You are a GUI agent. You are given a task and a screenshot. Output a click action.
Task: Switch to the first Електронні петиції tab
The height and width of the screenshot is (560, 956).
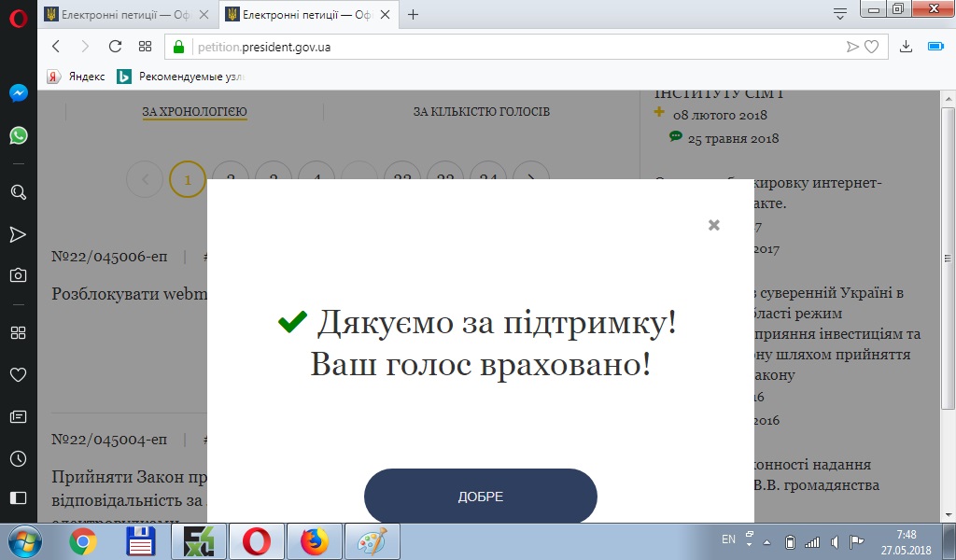coord(119,14)
